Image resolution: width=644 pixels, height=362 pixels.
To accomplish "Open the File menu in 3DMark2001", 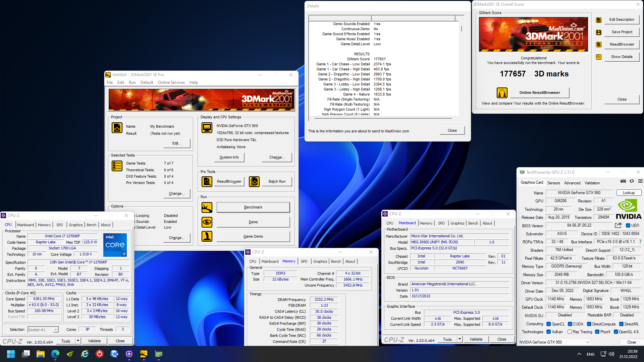I will coord(110,82).
